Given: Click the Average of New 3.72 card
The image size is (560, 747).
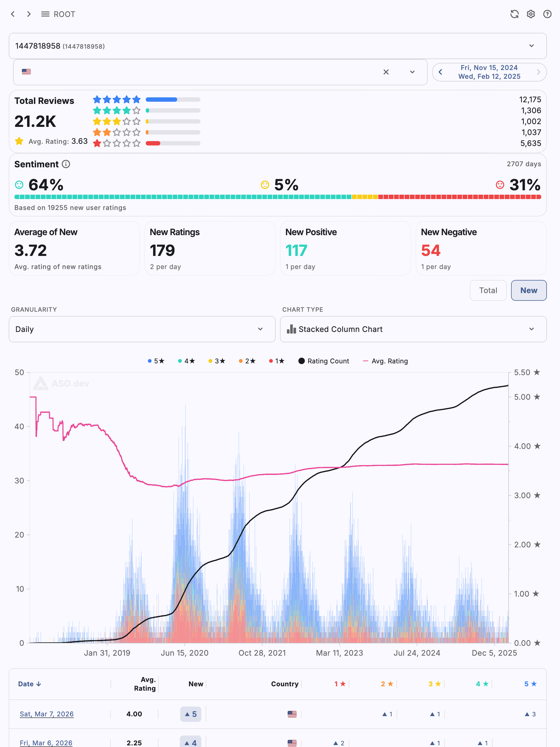Looking at the screenshot, I should tap(74, 248).
